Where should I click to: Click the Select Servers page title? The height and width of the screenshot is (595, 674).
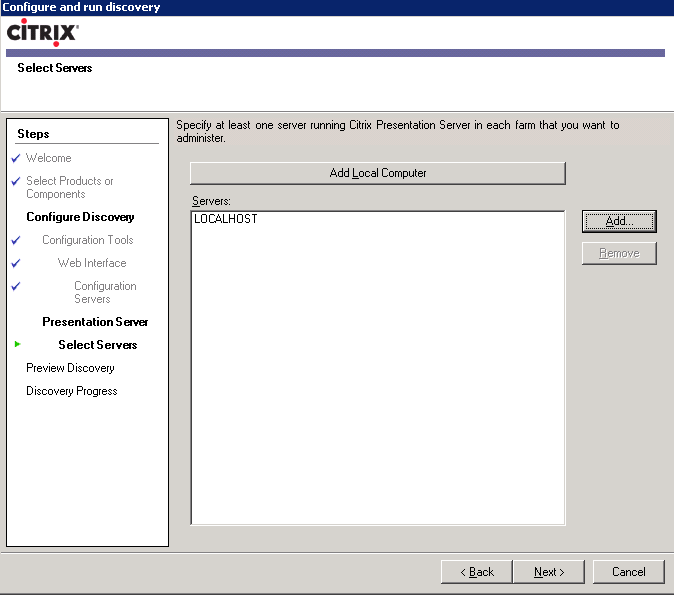(x=55, y=68)
